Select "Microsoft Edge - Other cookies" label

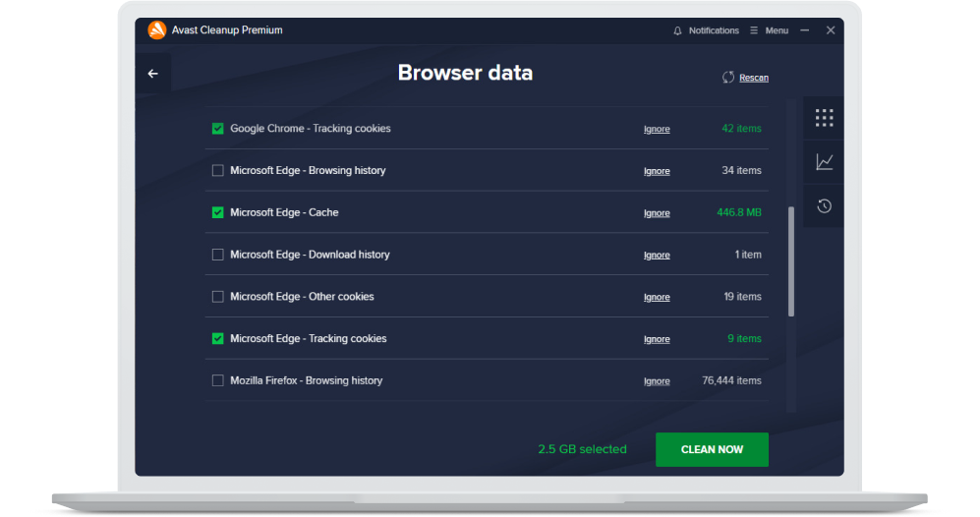tap(302, 296)
